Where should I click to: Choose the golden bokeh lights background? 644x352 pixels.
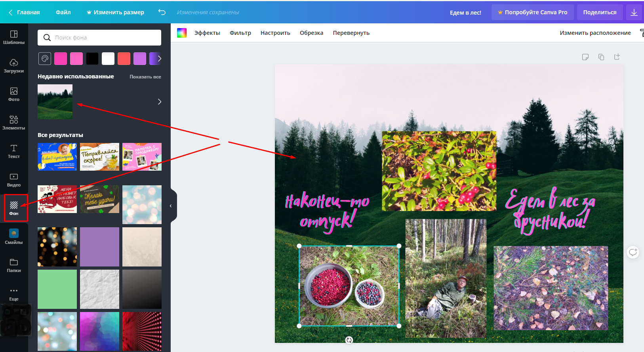click(x=57, y=247)
